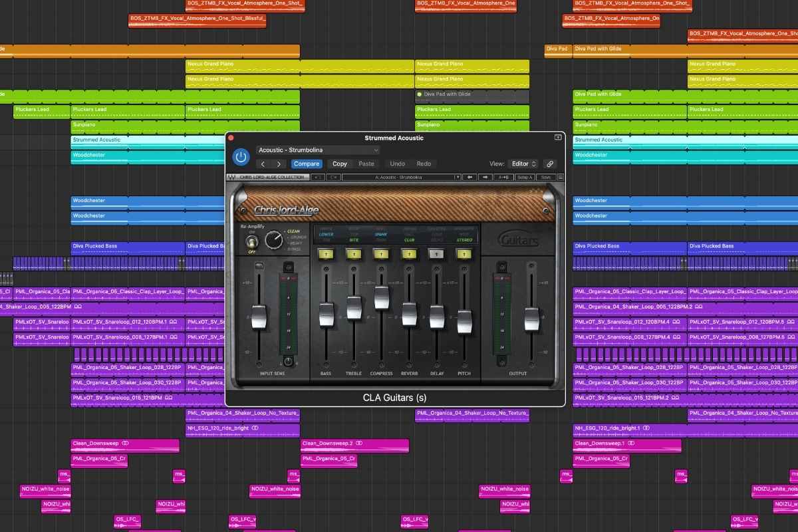This screenshot has width=798, height=532.
Task: Click the Paste button
Action: pyautogui.click(x=366, y=164)
